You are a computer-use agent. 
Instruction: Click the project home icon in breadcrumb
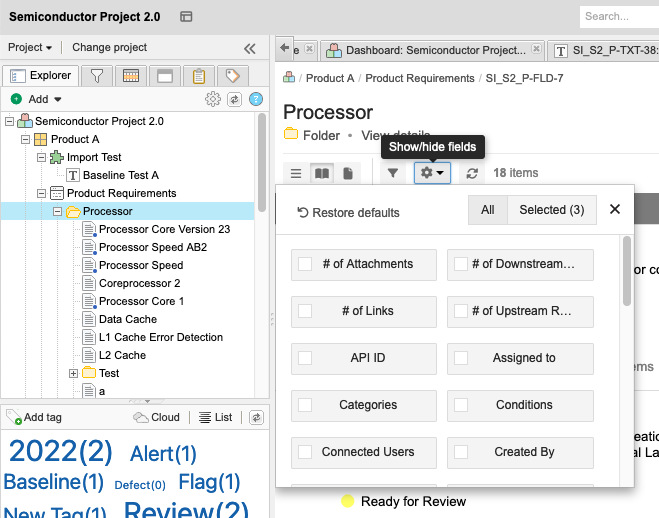pyautogui.click(x=289, y=77)
